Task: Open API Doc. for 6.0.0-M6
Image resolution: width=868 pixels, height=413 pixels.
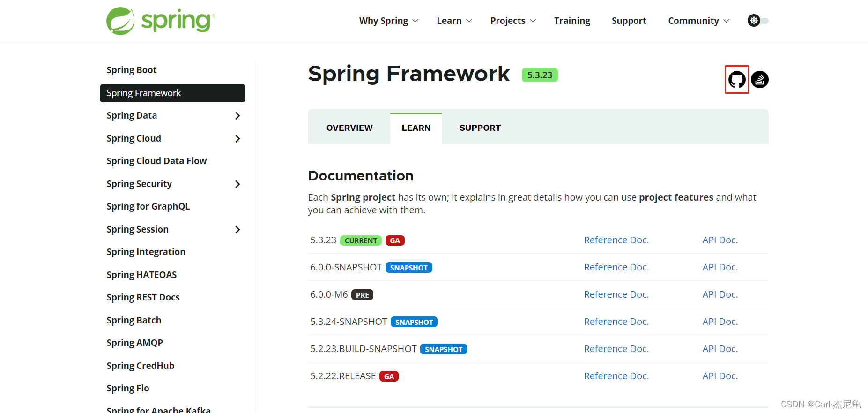Action: point(720,294)
